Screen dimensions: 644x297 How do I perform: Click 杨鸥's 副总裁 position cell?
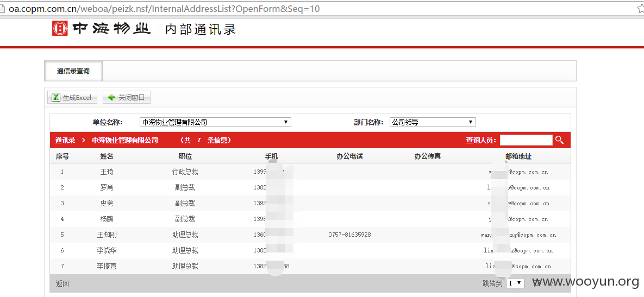[185, 219]
